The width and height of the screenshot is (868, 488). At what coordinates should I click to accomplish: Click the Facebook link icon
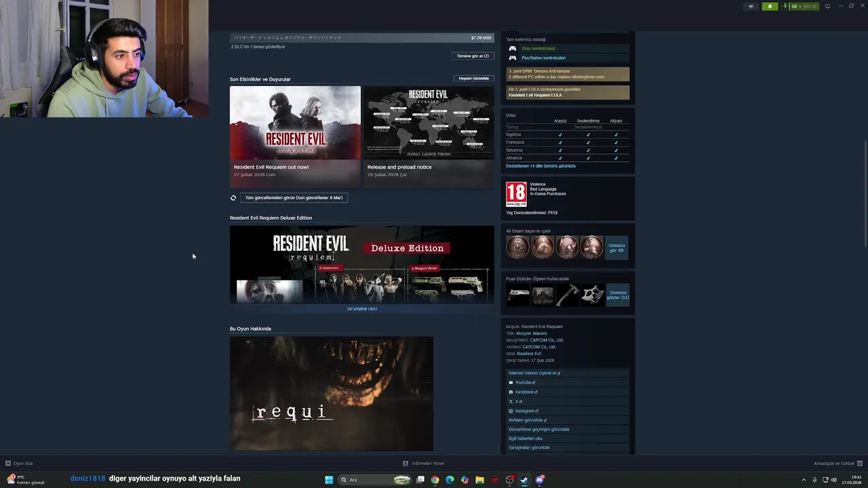[511, 392]
